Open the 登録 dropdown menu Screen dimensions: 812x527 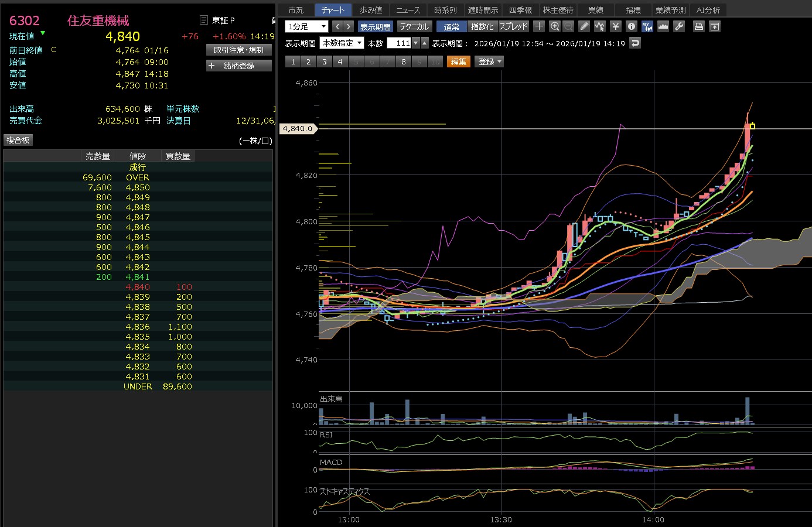tap(490, 61)
